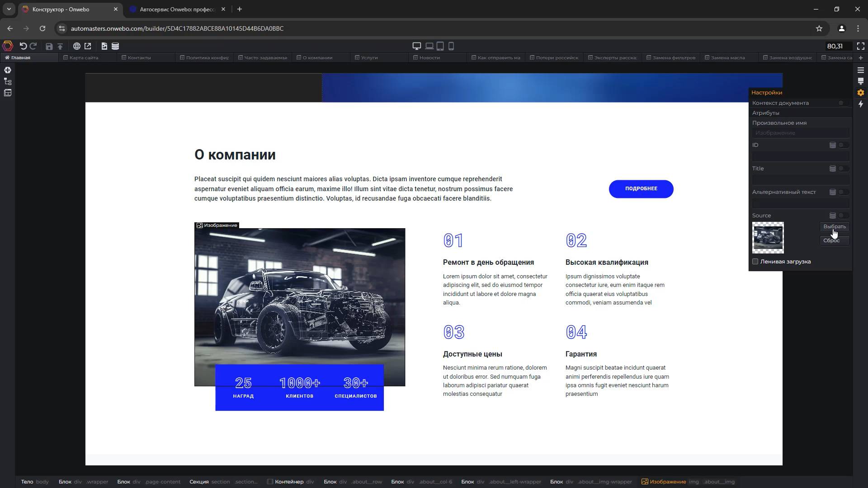Click the image thumbnail under Source
868x488 pixels.
point(769,237)
